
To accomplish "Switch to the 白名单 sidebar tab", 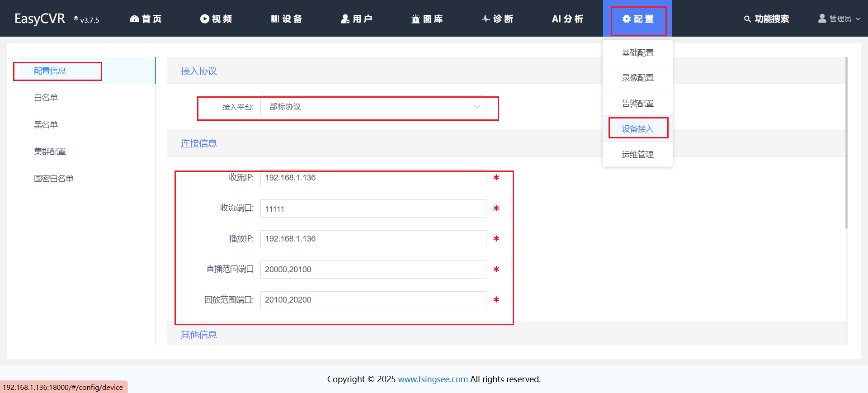I will [46, 98].
